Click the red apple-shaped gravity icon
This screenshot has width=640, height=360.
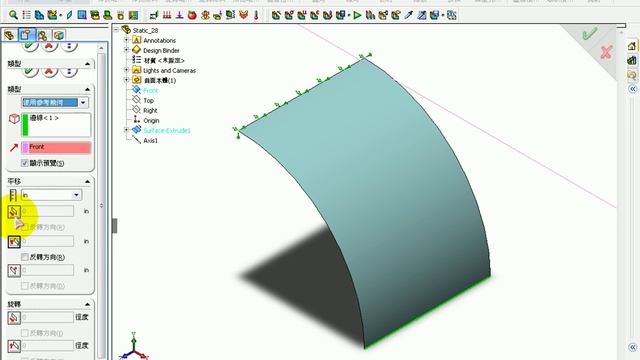192,16
